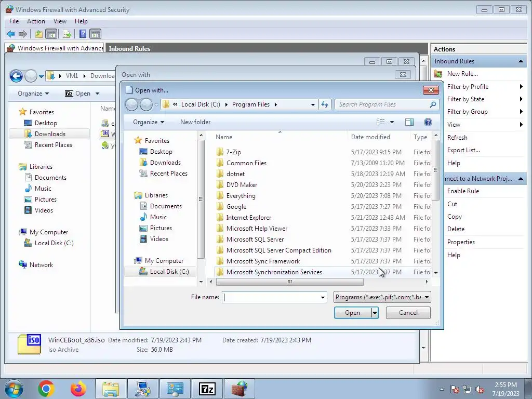Click the navigation pane scrollbar in Open with dialog
Image resolution: width=532 pixels, height=399 pixels.
[x=201, y=199]
